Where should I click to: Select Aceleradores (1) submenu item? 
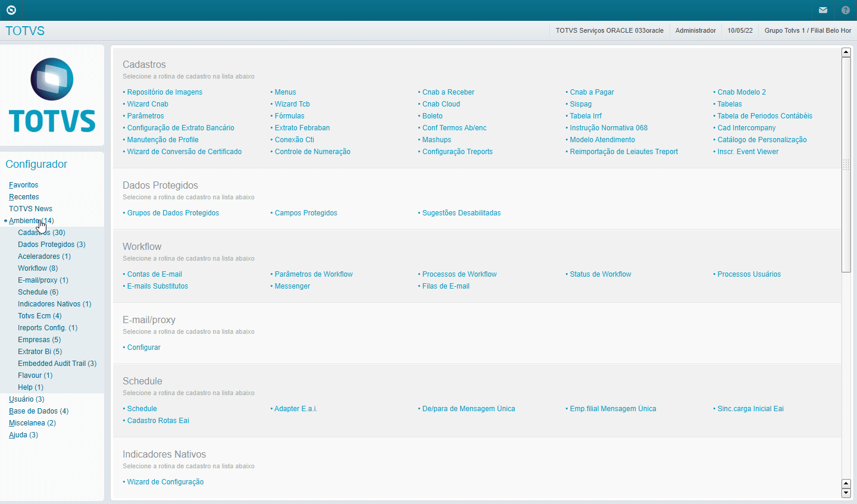(x=44, y=256)
